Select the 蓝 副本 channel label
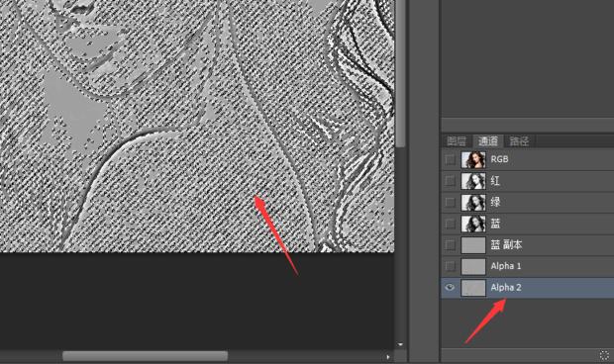Image resolution: width=614 pixels, height=364 pixels. (x=506, y=245)
